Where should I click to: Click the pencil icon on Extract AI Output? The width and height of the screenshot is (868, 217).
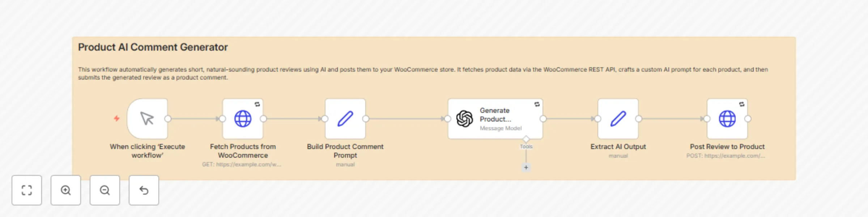click(x=618, y=118)
